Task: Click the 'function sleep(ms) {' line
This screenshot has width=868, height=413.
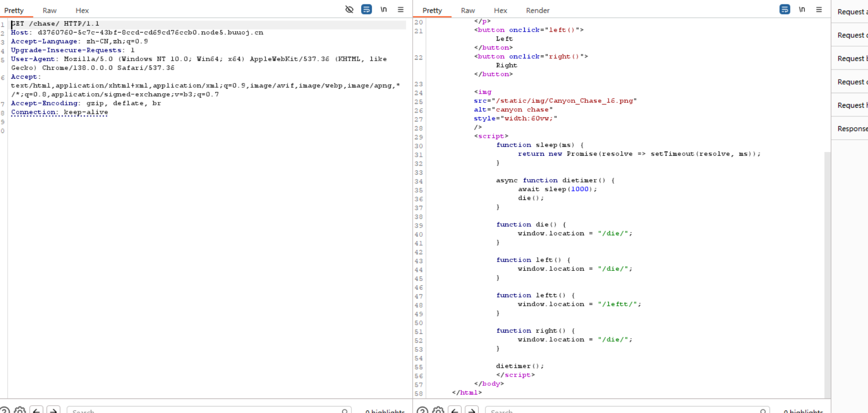Action: point(540,145)
